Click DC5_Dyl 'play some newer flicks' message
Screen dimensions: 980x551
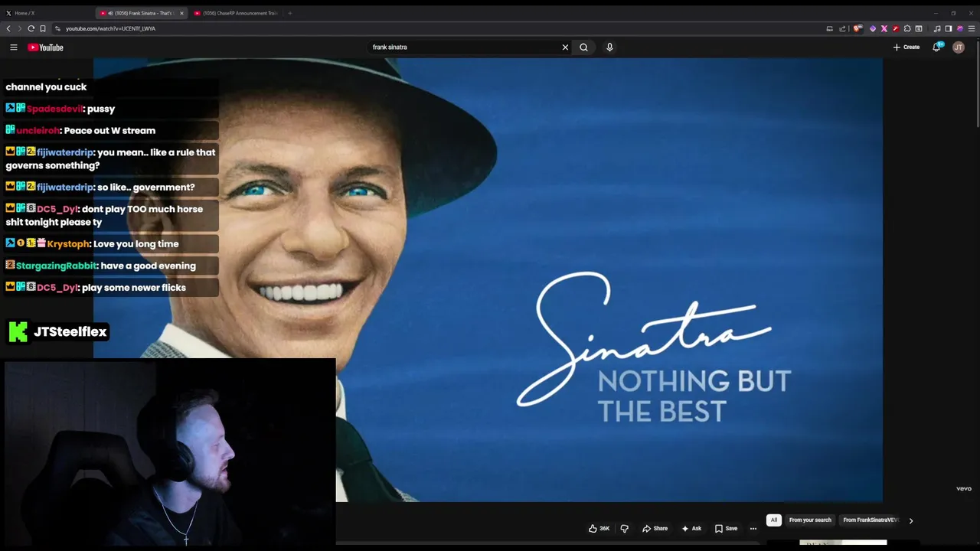111,288
